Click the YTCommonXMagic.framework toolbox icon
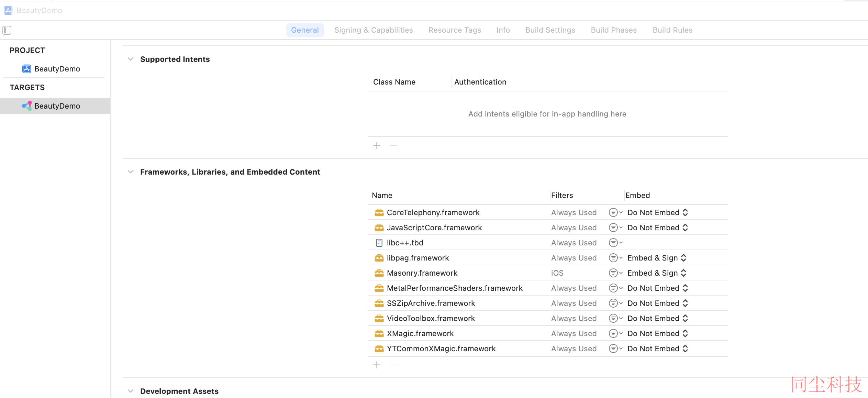 click(379, 349)
